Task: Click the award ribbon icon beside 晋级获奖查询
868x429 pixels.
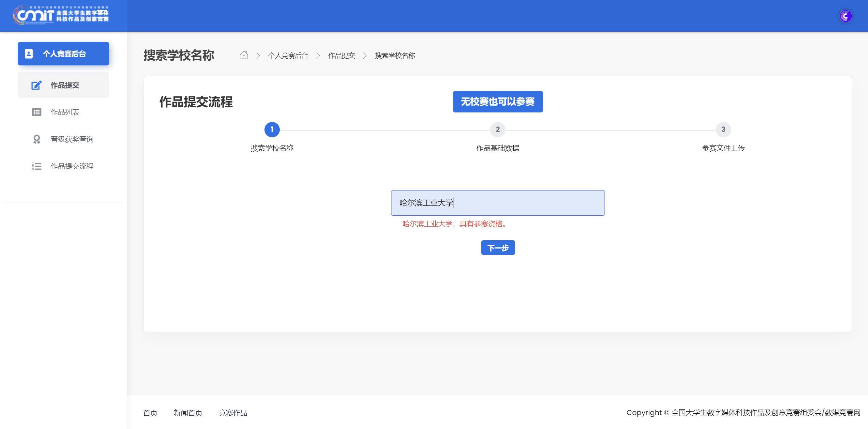Action: [36, 139]
